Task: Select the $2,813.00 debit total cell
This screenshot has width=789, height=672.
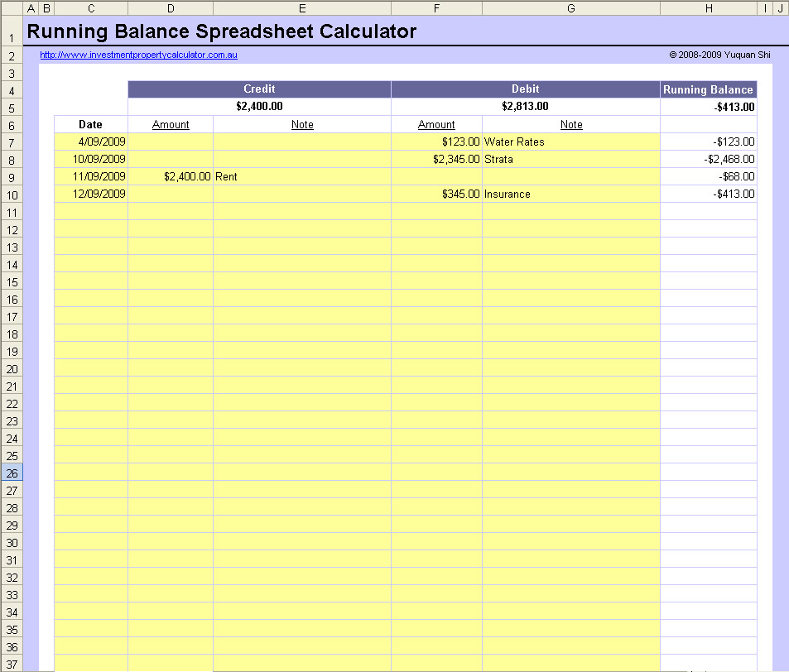Action: click(x=525, y=107)
